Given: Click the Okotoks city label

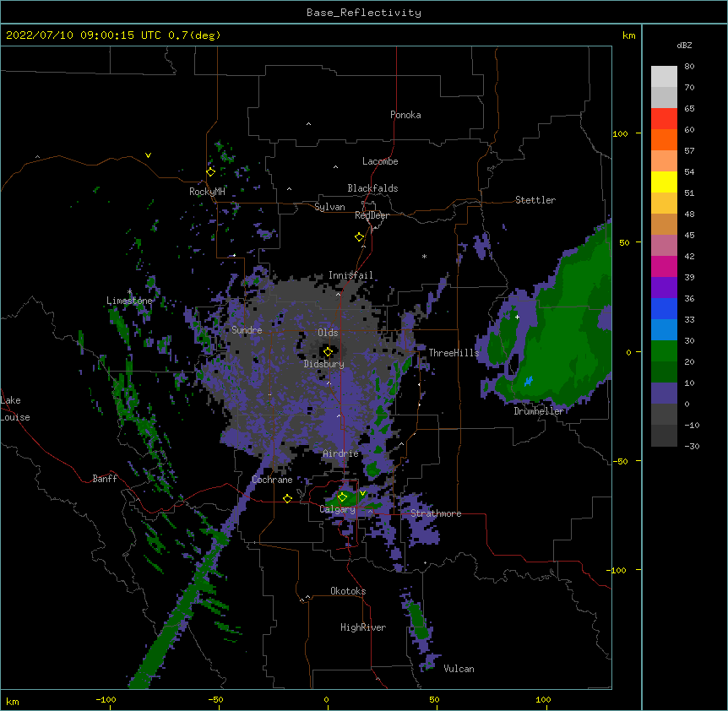Looking at the screenshot, I should [x=348, y=591].
